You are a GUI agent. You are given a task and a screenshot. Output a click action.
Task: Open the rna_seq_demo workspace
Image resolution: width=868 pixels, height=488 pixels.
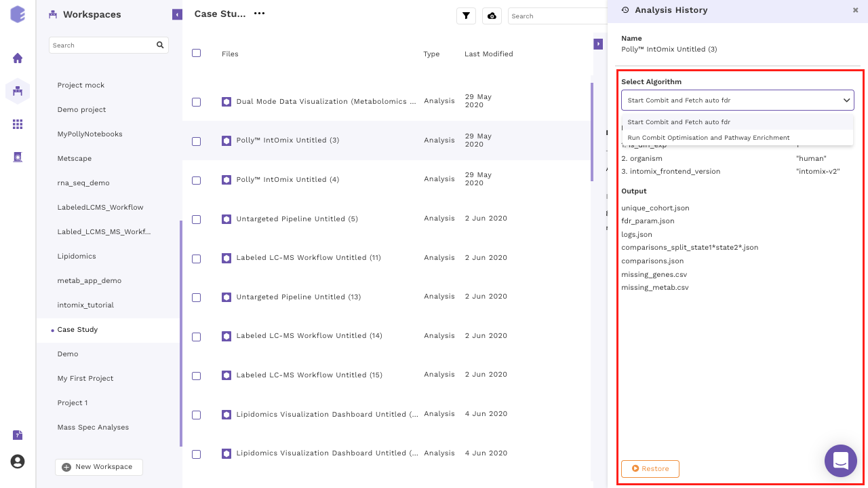(x=83, y=183)
